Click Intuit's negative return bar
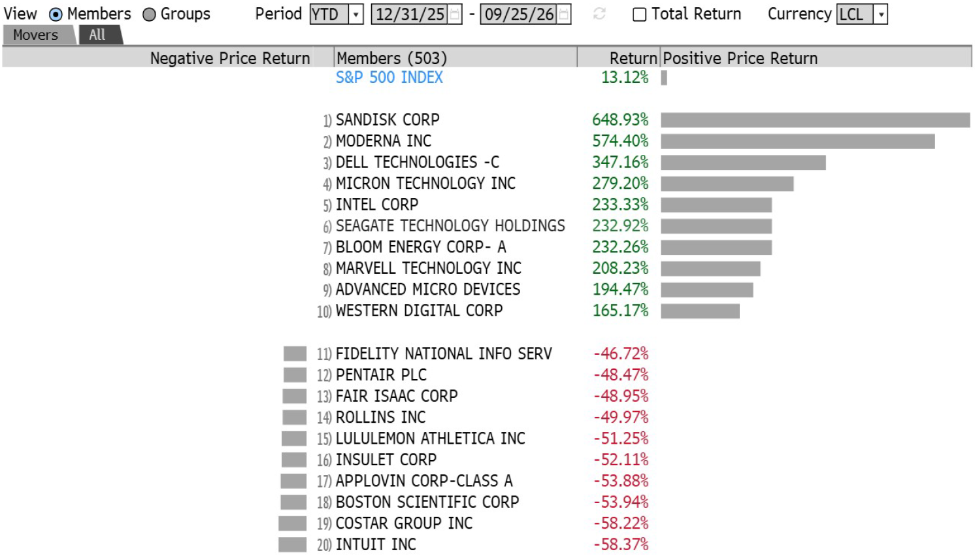 (293, 544)
